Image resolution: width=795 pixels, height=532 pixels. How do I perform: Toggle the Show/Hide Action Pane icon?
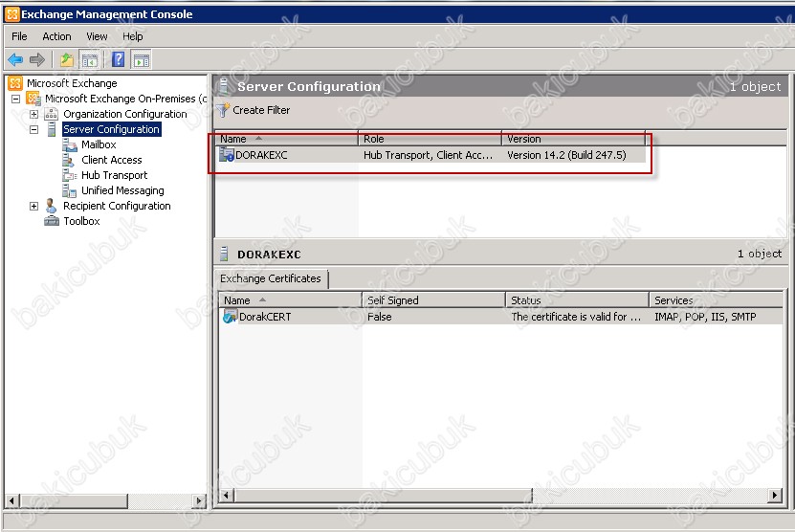coord(142,60)
